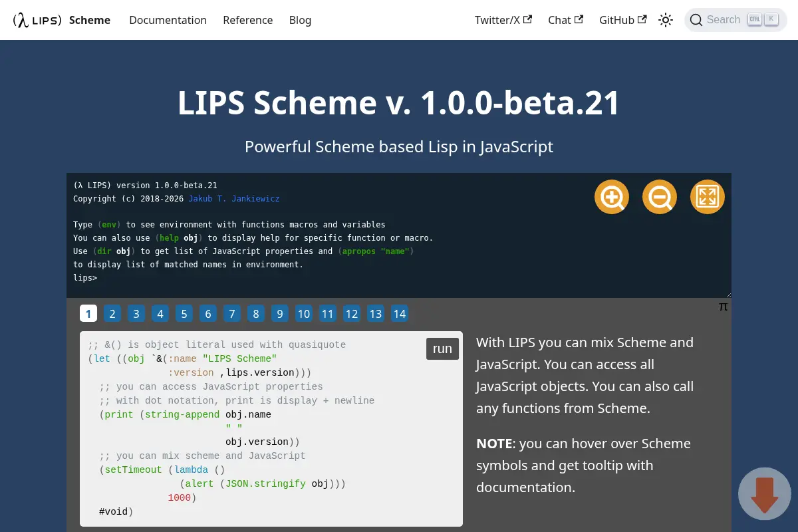Select example page 4
Viewport: 798px width, 532px height.
point(160,313)
